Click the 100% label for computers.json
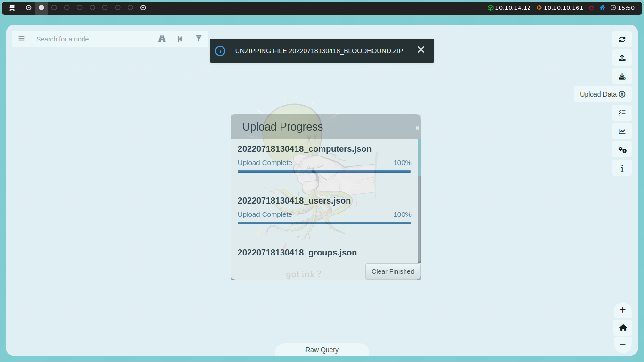Screen dimensions: 644x362 click(x=402, y=163)
